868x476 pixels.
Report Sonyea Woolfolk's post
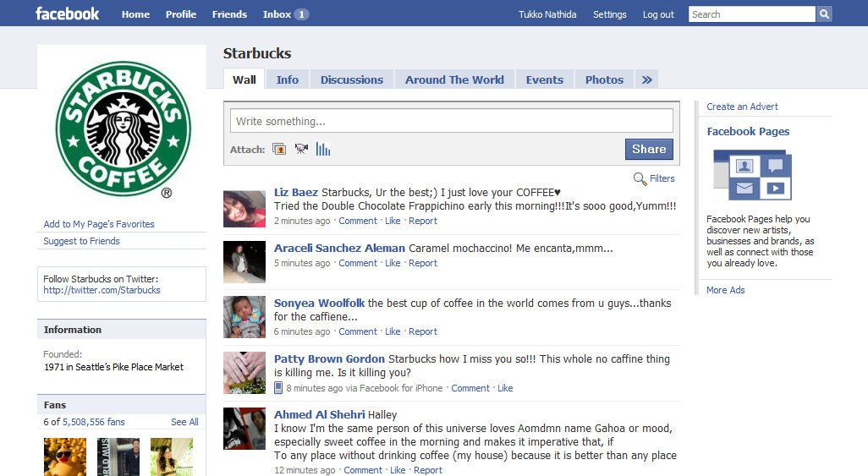[423, 331]
